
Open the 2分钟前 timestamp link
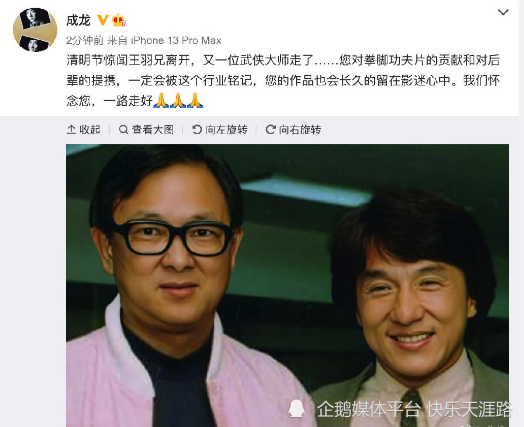(x=85, y=40)
